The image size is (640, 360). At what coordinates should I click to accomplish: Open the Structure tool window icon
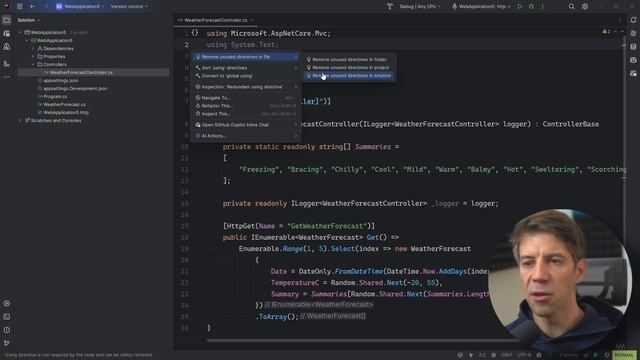coord(7,63)
